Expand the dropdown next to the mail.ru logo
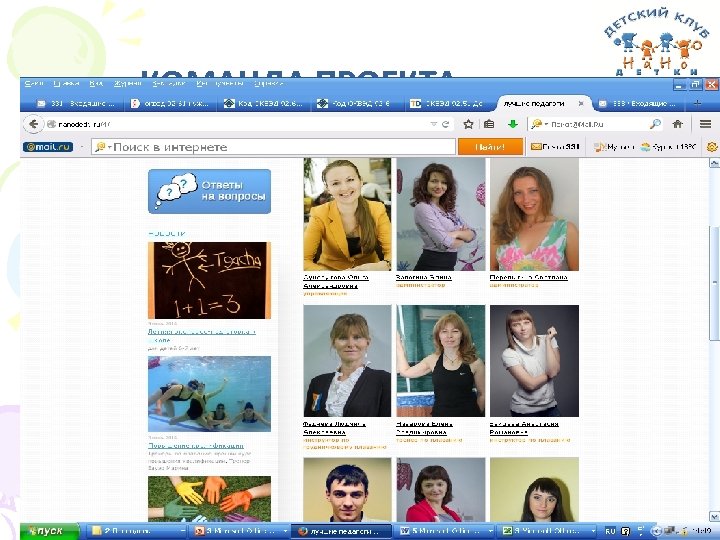This screenshot has height=540, width=720. coord(81,147)
